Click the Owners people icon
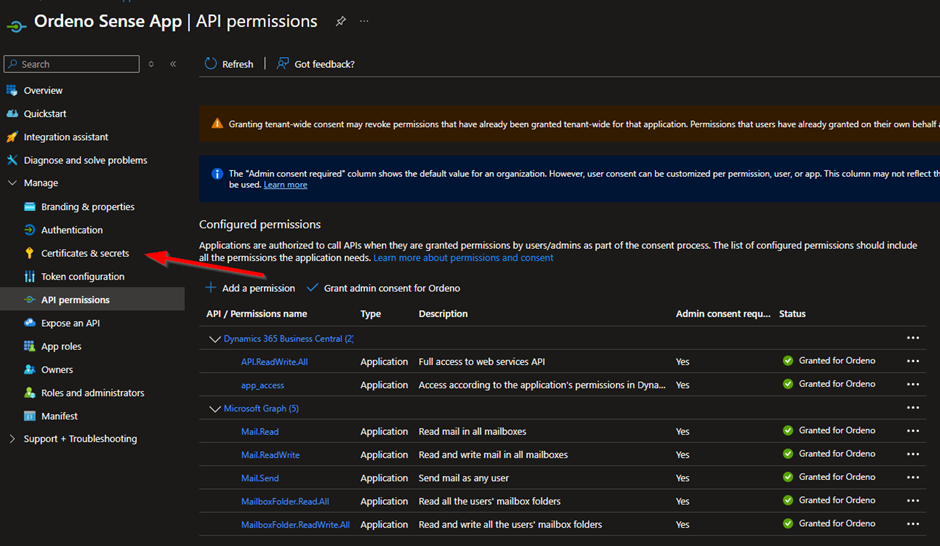The height and width of the screenshot is (546, 940). tap(29, 369)
